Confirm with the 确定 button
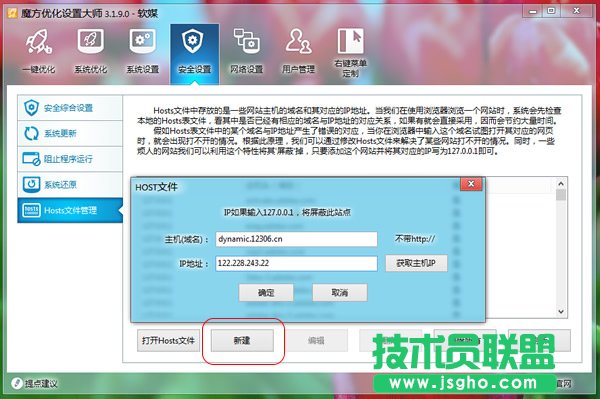 [x=266, y=293]
